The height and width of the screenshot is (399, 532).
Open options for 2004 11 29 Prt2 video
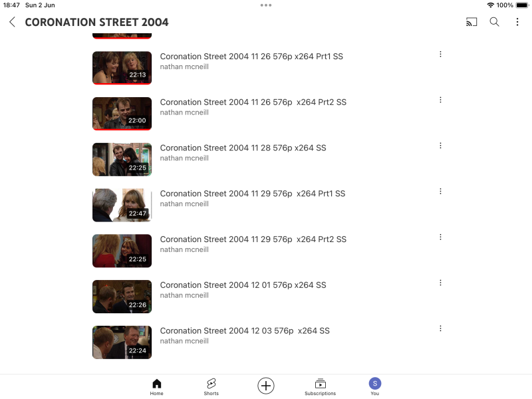[440, 237]
